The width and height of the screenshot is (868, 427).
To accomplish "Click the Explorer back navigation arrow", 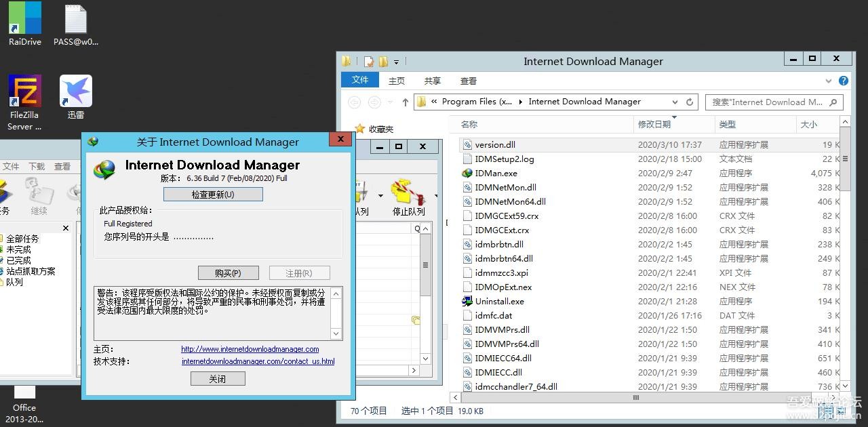I will [x=355, y=102].
